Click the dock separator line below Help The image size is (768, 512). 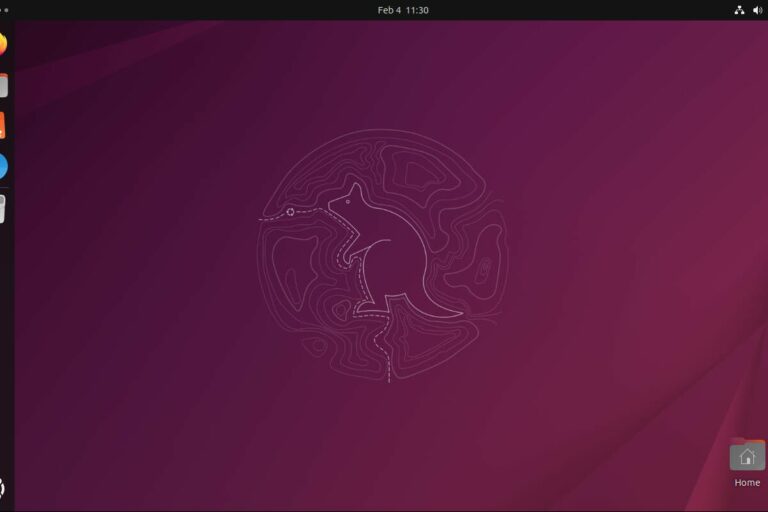[x=3, y=187]
